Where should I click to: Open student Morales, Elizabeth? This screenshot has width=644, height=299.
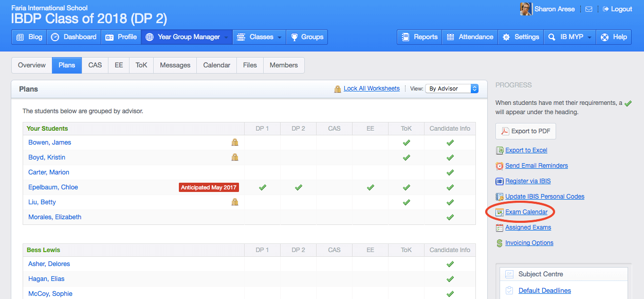(x=55, y=217)
